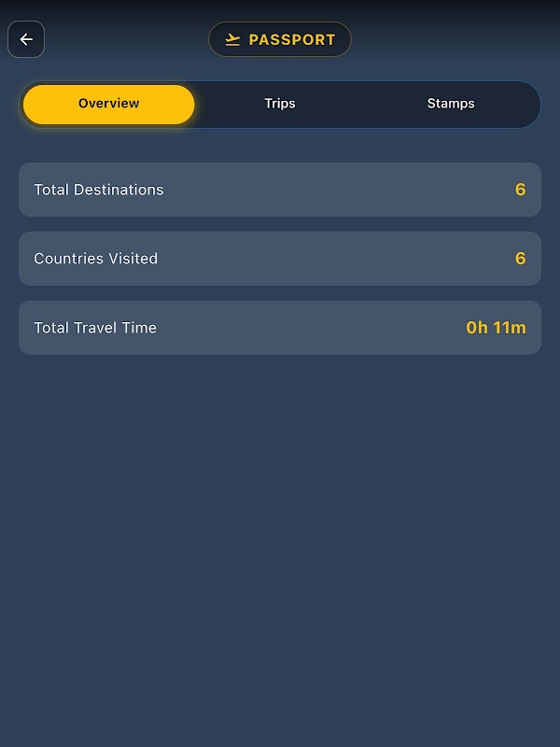The image size is (560, 747).
Task: Click the Total Destinations label
Action: (x=99, y=190)
